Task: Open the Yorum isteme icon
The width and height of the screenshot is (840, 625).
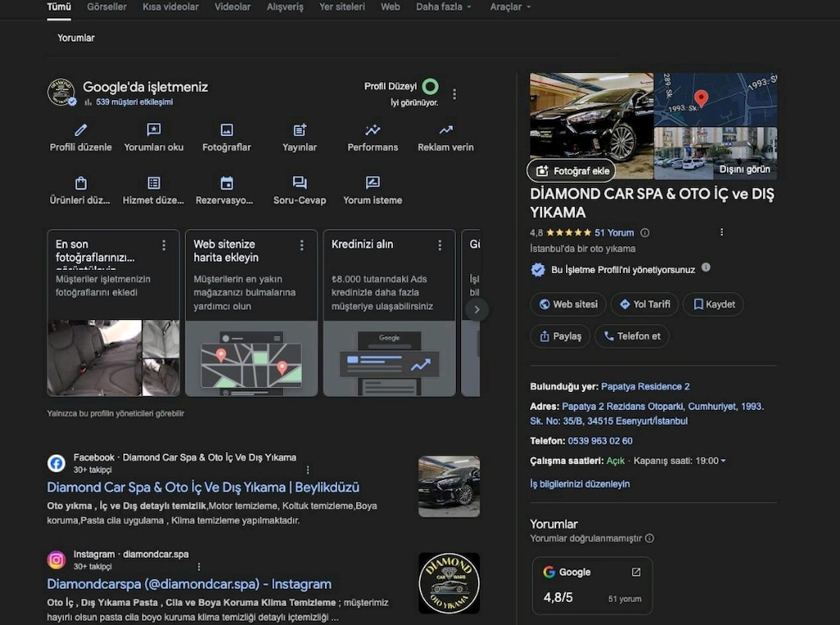Action: click(x=373, y=183)
